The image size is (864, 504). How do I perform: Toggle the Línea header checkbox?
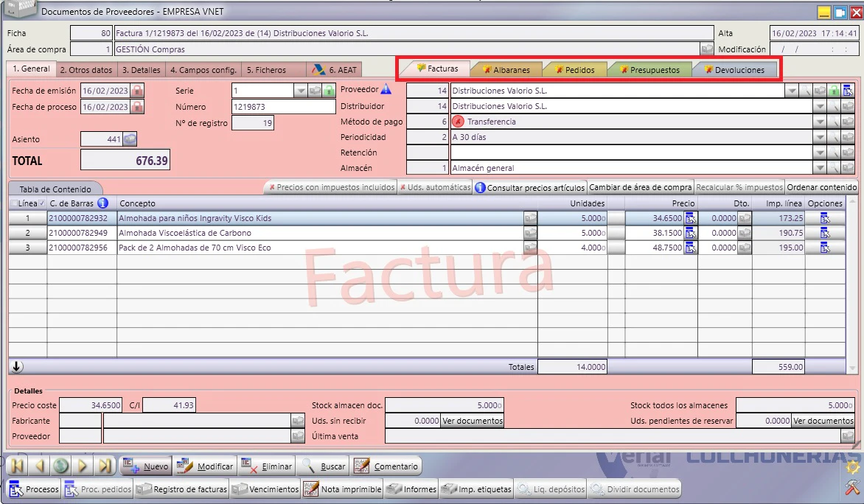click(14, 203)
